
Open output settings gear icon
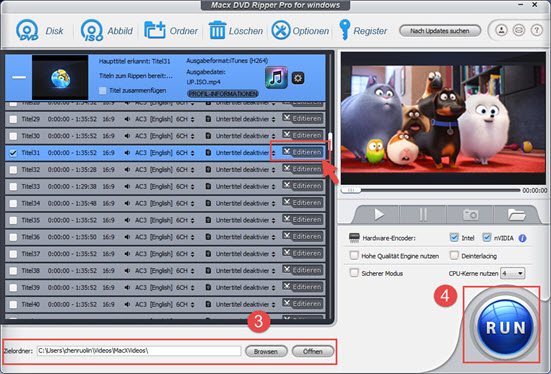pyautogui.click(x=298, y=78)
